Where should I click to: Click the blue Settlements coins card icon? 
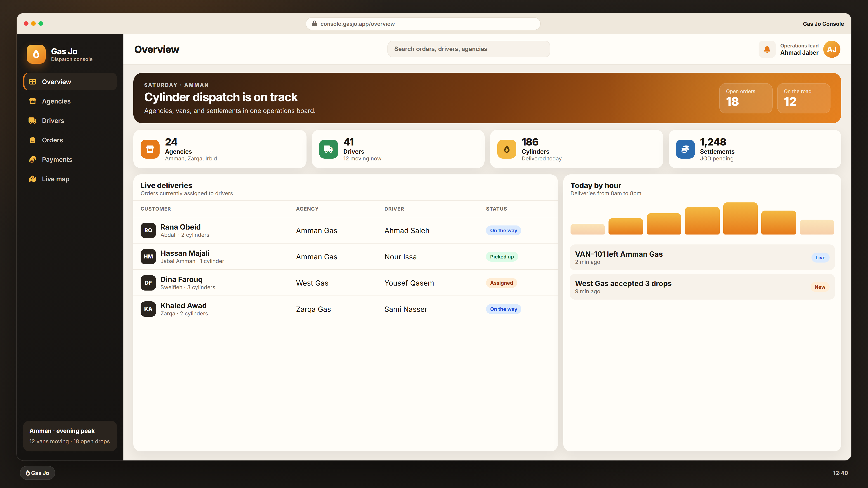click(685, 149)
